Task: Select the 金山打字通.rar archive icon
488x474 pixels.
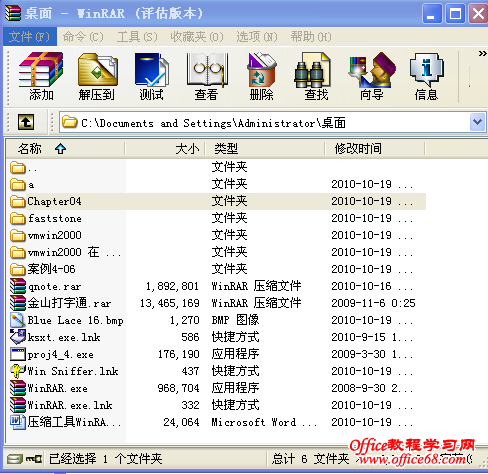Action: click(x=18, y=303)
